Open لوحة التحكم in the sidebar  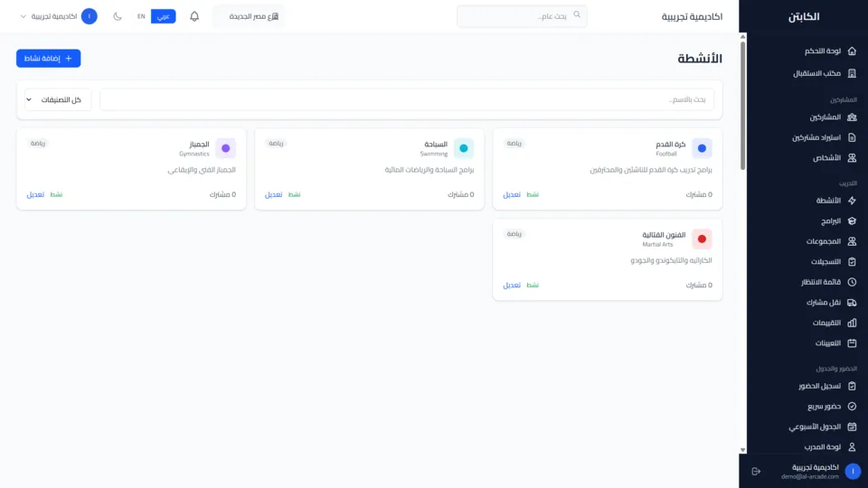(x=823, y=51)
